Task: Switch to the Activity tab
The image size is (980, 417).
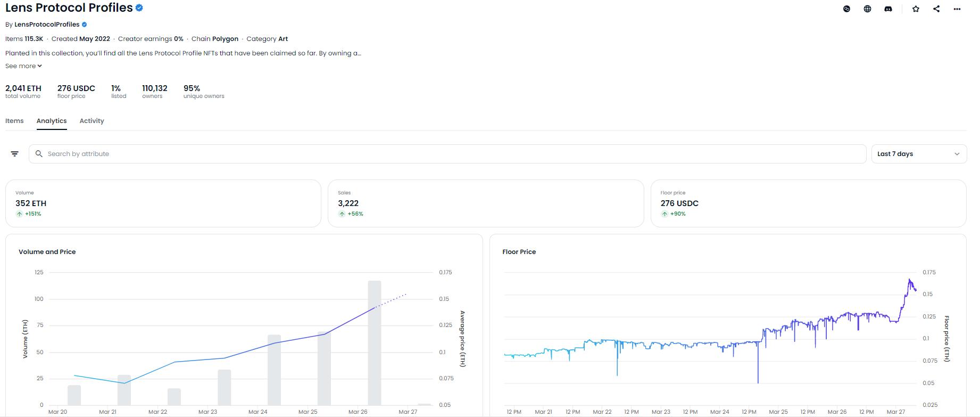Action: [x=92, y=121]
